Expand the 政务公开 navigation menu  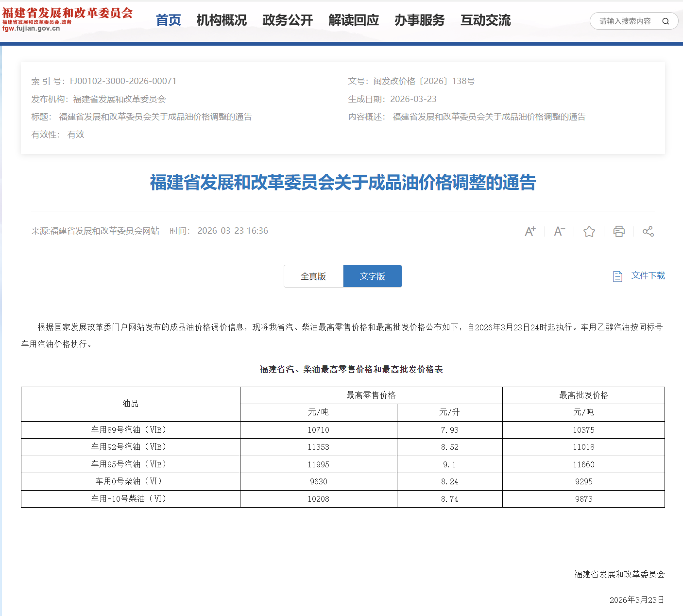point(288,20)
